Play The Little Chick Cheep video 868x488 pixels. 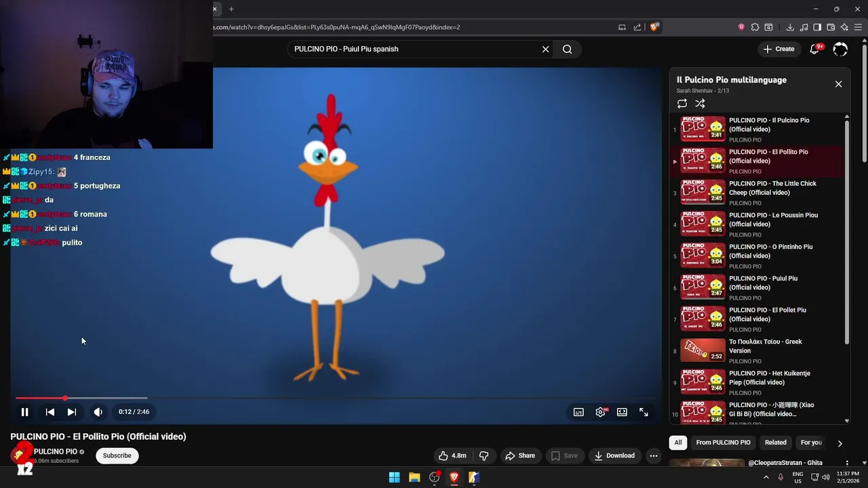point(756,192)
